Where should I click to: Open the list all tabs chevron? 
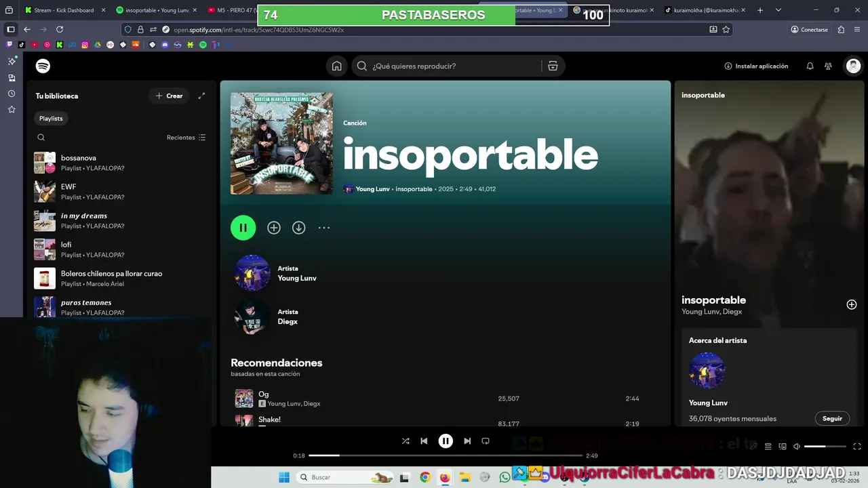pyautogui.click(x=778, y=10)
